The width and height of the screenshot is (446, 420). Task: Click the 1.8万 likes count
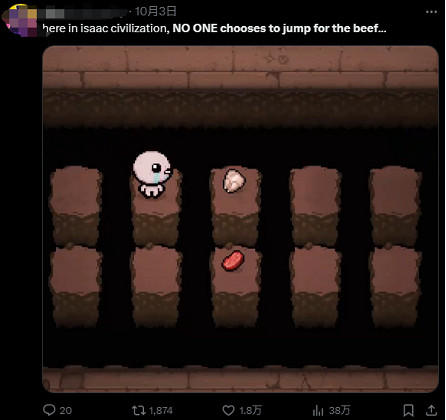point(250,410)
